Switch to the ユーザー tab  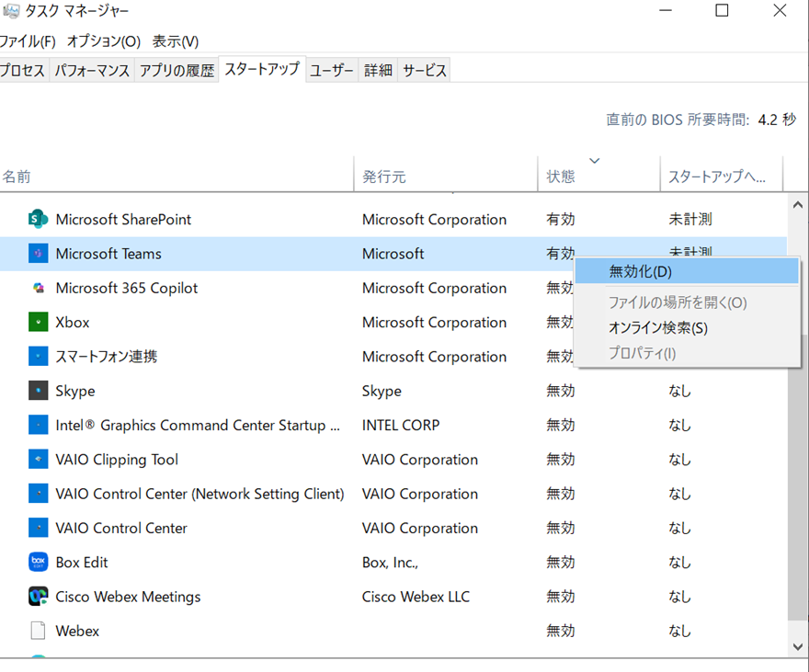tap(332, 70)
